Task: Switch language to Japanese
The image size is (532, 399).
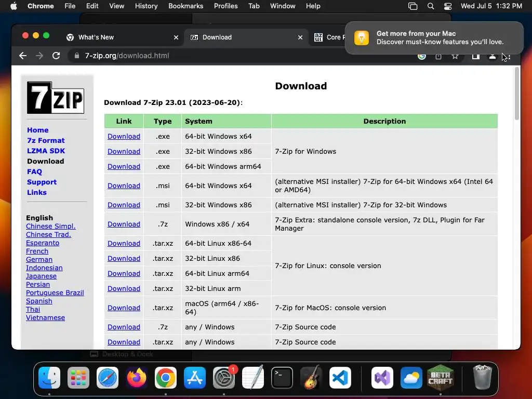Action: coord(42,276)
